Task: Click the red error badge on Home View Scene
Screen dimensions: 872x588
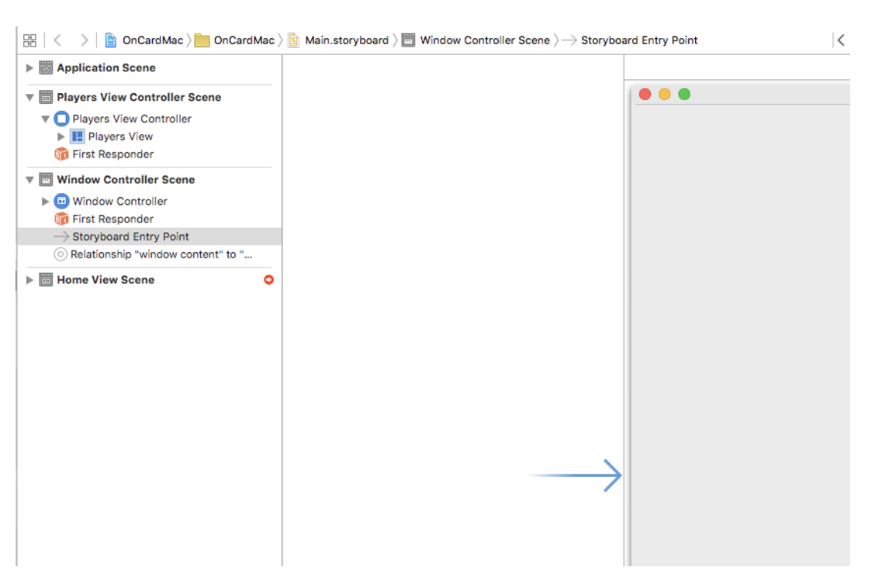Action: (x=268, y=280)
